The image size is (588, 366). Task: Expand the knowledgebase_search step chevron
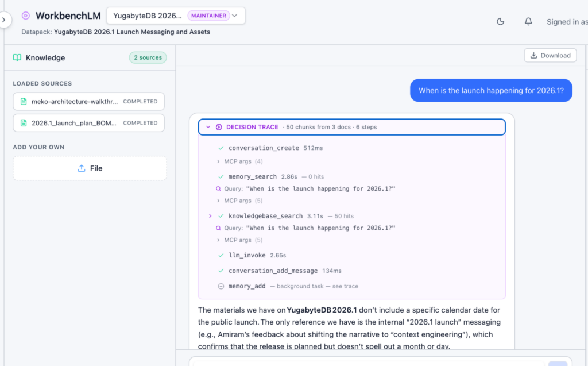click(x=210, y=216)
